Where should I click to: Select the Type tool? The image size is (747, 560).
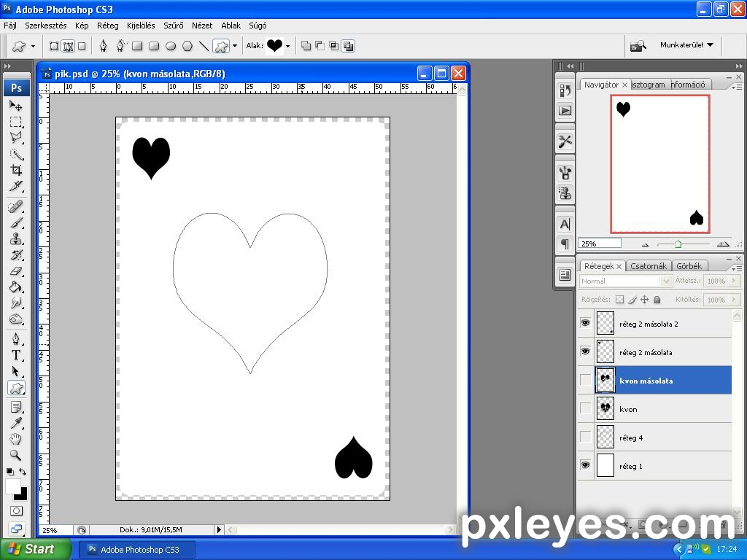(16, 355)
